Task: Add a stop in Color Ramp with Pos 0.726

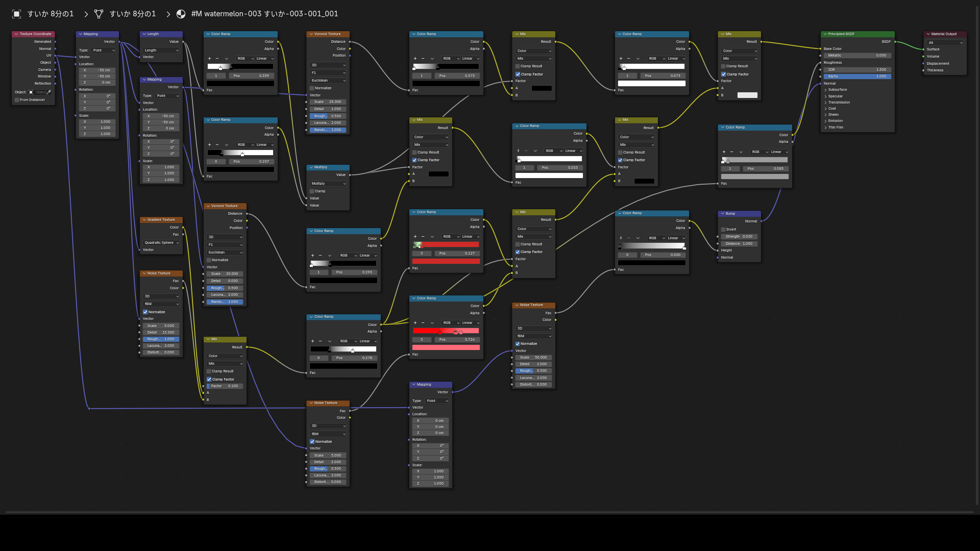Action: pyautogui.click(x=415, y=323)
